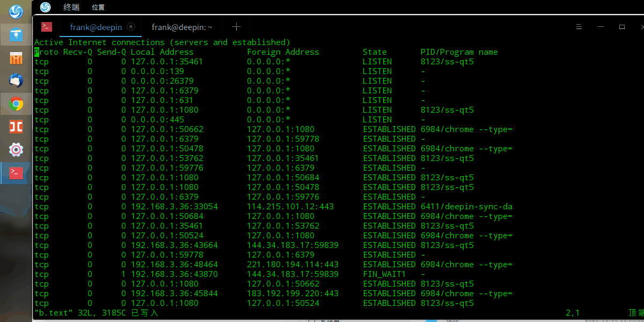Viewport: 644px width, 322px height.
Task: Click the Proto column header text
Action: point(47,52)
